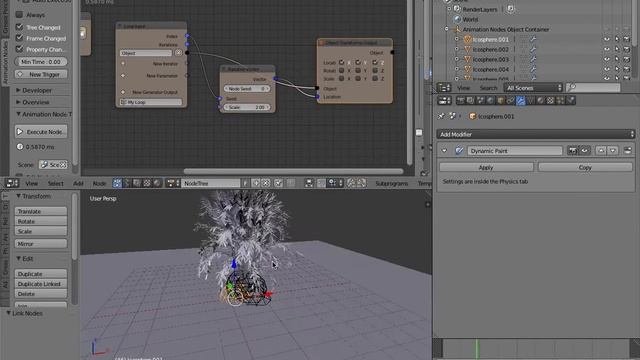Open the outliner View menu

tap(463, 88)
